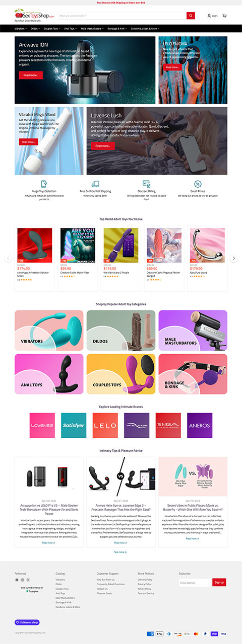Go back using carousel left arrow
This screenshot has height=644, width=242.
pos(8,258)
